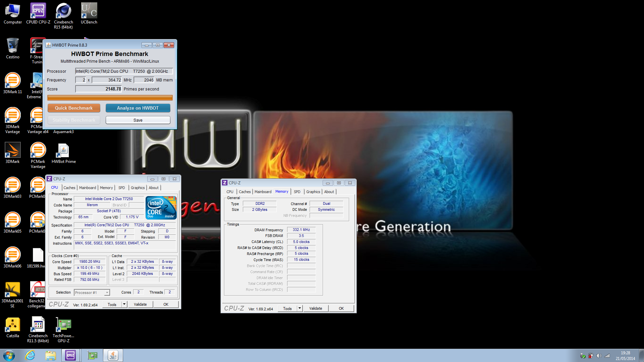Launch 3DMark06 desktop shortcut

pyautogui.click(x=12, y=258)
